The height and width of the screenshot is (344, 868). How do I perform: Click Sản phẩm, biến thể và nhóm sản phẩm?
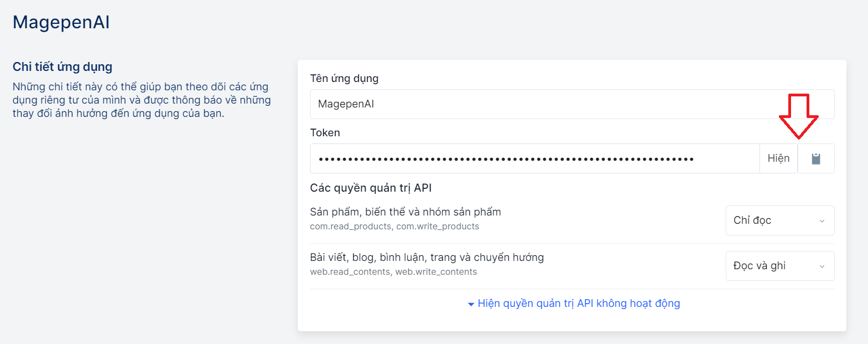tap(405, 212)
